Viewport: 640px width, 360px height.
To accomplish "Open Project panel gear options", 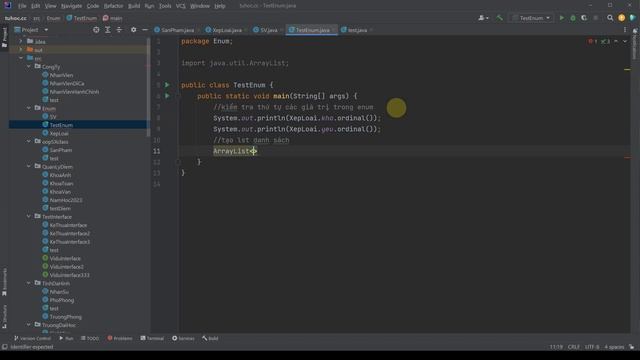I will click(133, 30).
